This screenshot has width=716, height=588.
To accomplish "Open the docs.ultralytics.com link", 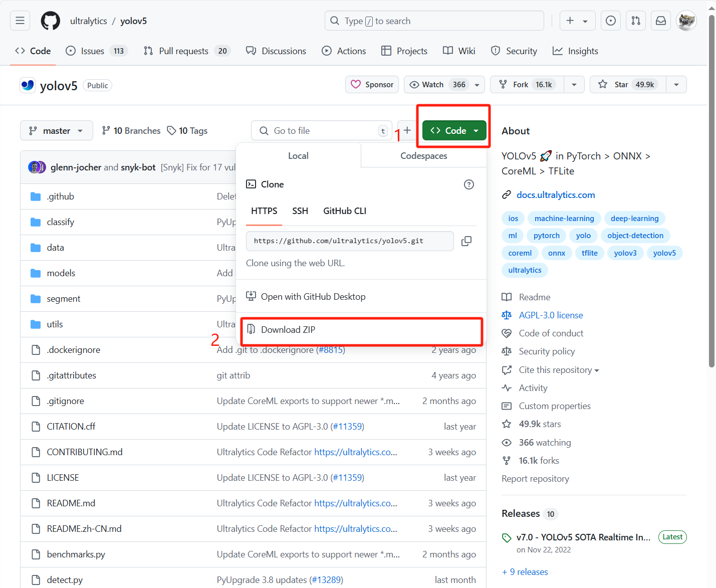I will point(556,195).
